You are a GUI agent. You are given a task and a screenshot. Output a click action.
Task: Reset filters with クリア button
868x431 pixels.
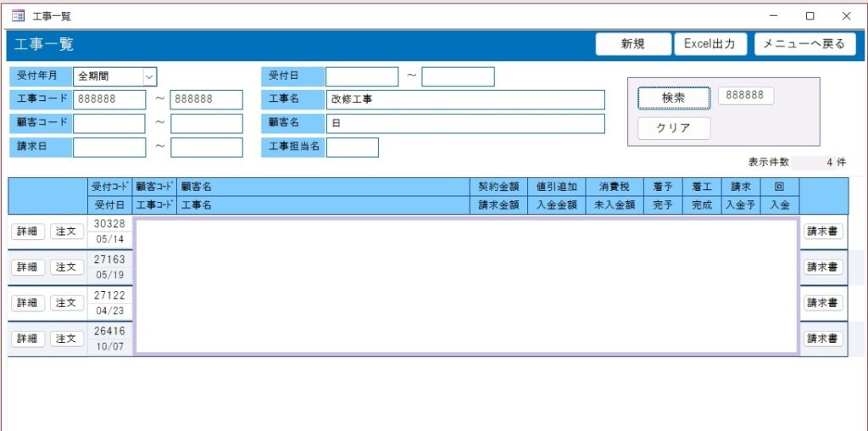(674, 128)
